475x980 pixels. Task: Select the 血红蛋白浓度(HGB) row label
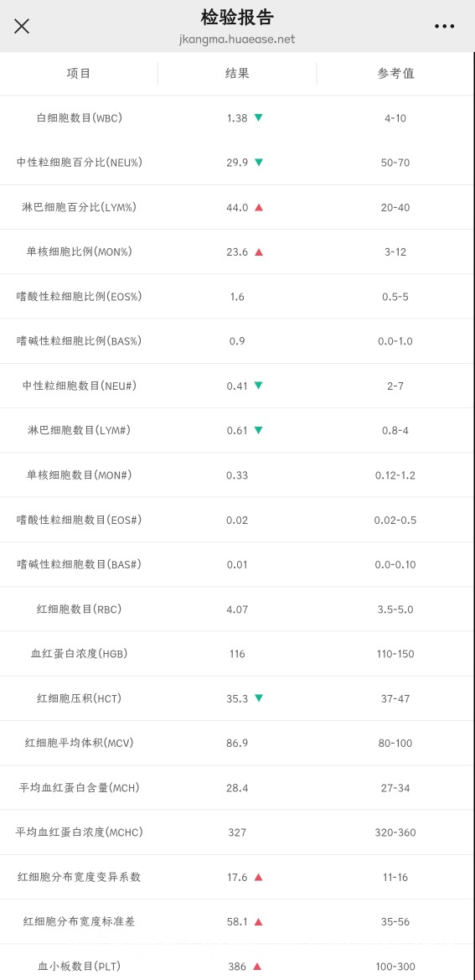tap(80, 654)
